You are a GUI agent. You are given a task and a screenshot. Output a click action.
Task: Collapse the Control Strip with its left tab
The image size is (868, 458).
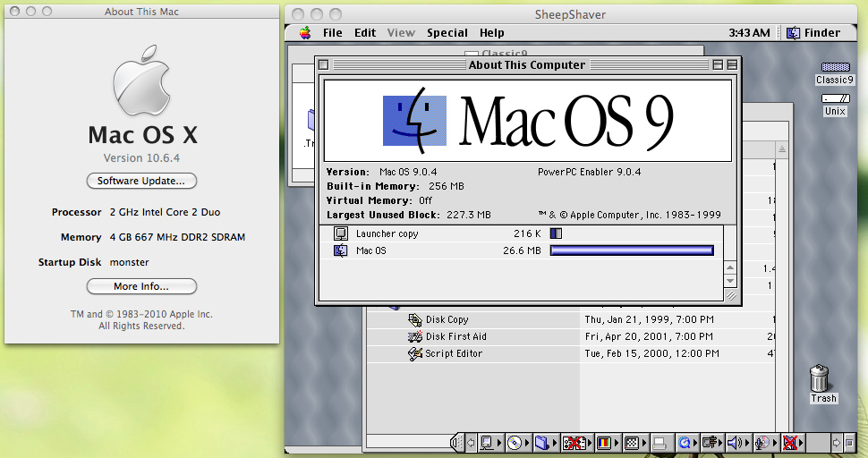(457, 443)
